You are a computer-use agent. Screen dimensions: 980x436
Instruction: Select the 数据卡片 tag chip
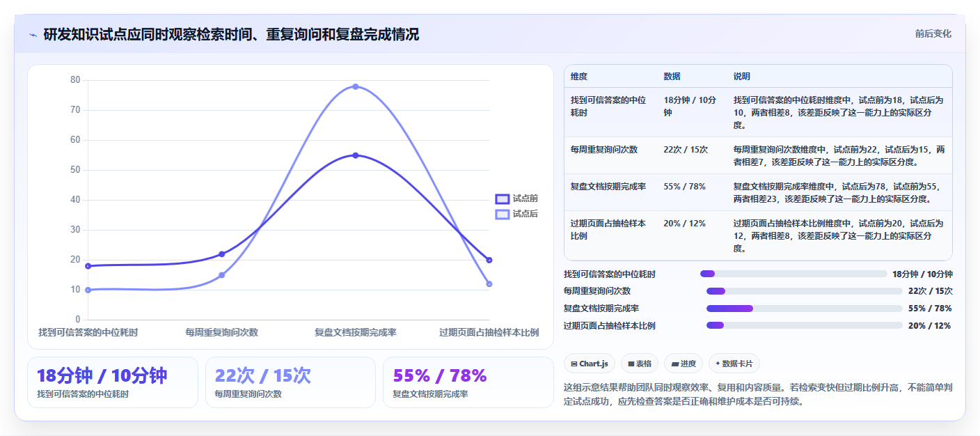(x=734, y=364)
